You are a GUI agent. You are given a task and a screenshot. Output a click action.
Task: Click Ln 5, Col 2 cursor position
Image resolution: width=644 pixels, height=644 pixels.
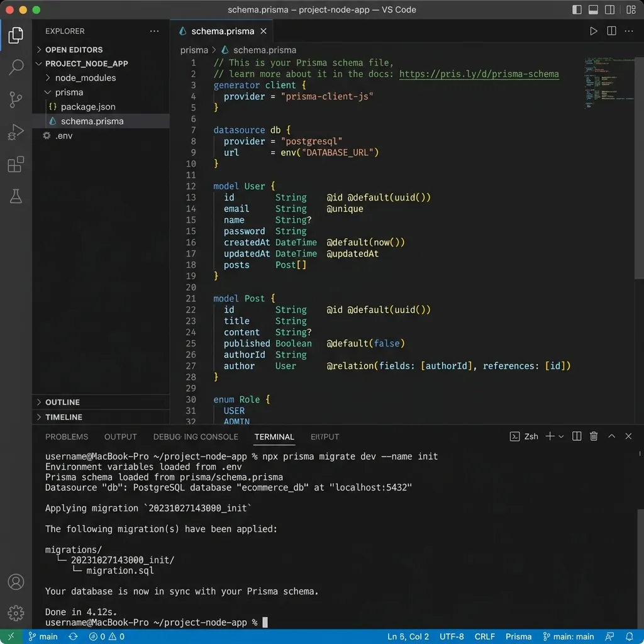click(x=408, y=636)
